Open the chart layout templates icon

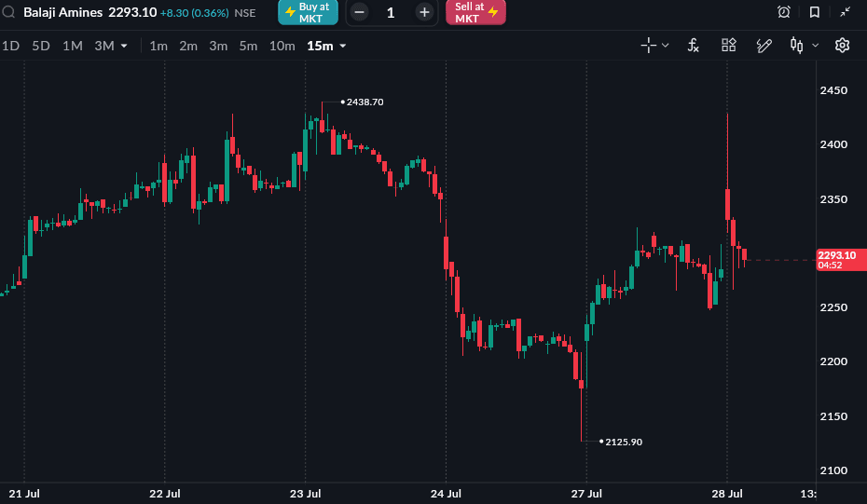(x=729, y=46)
